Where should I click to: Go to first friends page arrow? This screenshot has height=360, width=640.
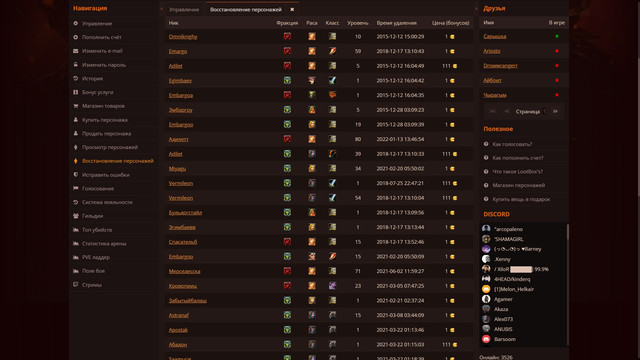pyautogui.click(x=493, y=111)
